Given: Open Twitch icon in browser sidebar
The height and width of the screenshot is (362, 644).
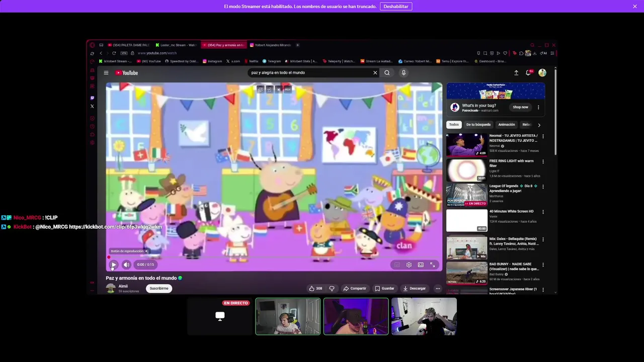Looking at the screenshot, I should click(92, 98).
